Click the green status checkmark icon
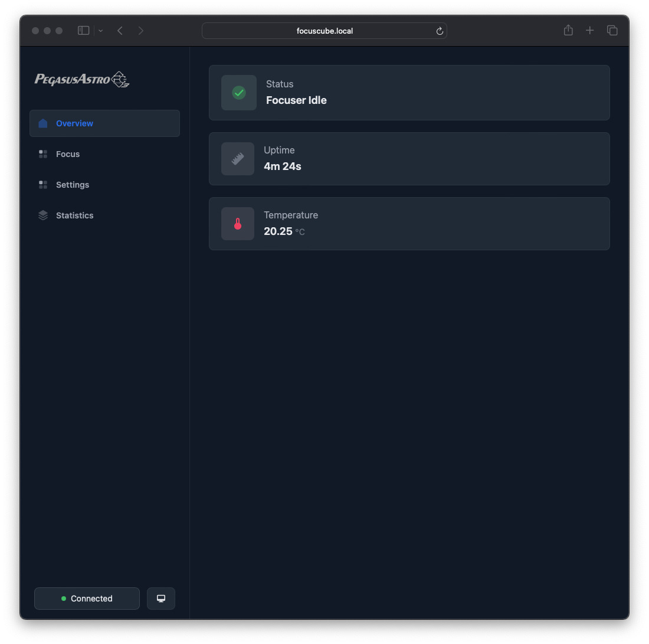The image size is (649, 644). click(239, 93)
